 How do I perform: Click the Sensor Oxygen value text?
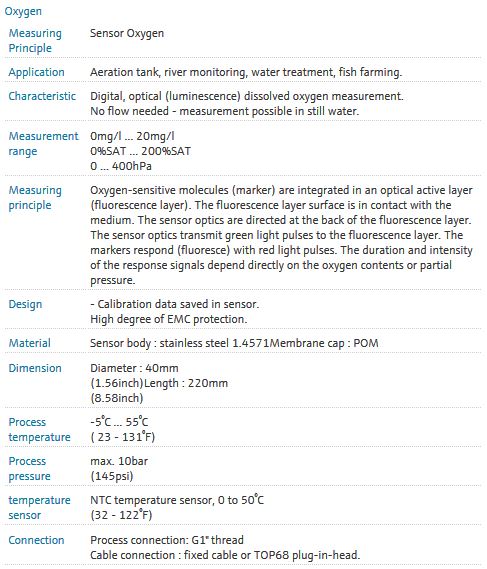[x=127, y=33]
